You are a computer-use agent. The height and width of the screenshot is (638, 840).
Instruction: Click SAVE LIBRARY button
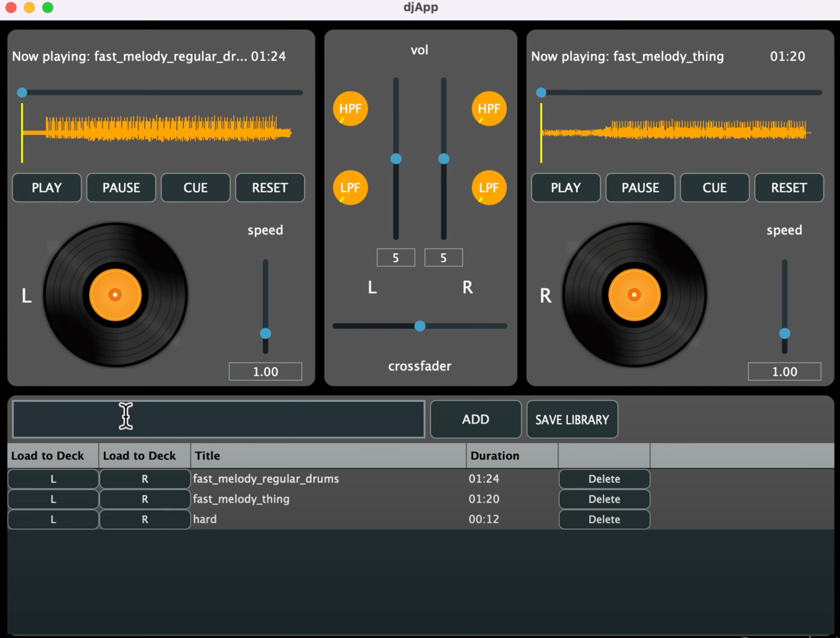(x=572, y=419)
